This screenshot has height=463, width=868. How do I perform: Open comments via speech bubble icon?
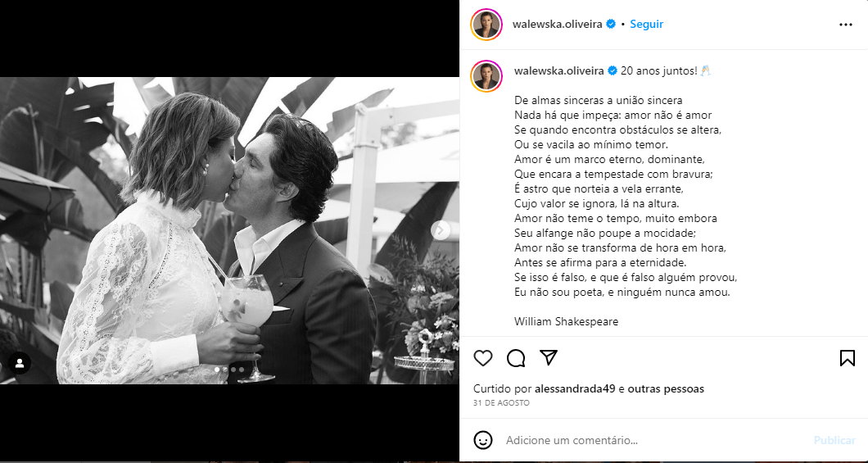click(515, 358)
